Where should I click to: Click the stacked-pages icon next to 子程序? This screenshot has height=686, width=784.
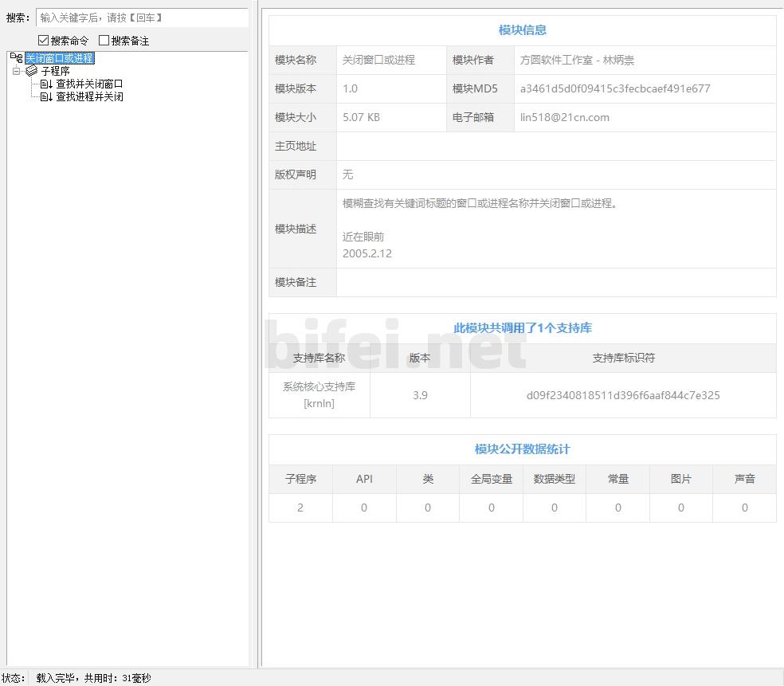point(32,71)
